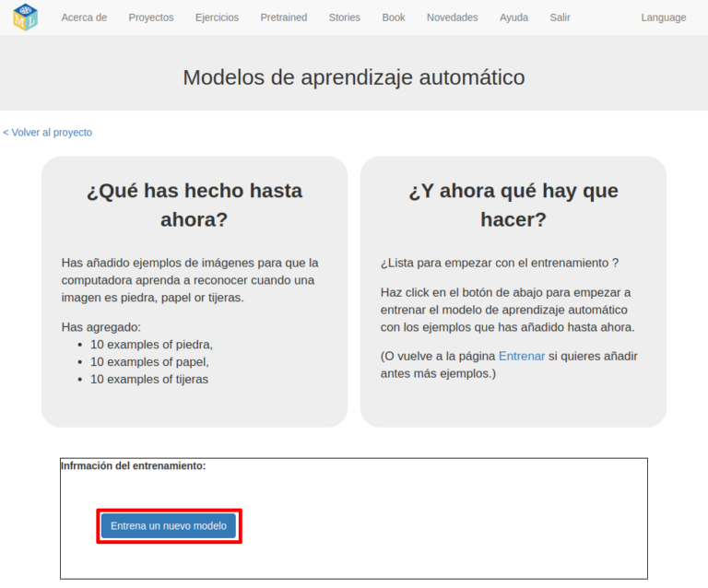Open Novedades in the top menu

point(452,18)
